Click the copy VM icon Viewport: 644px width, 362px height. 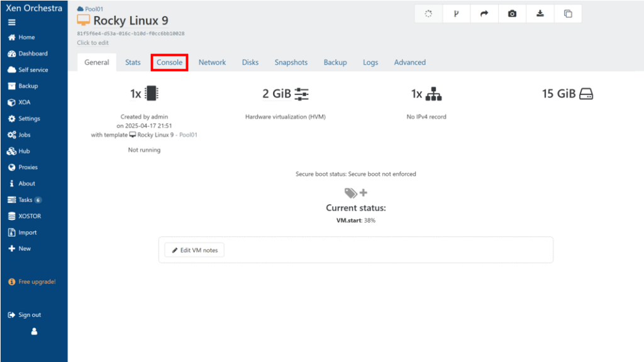[x=568, y=14]
